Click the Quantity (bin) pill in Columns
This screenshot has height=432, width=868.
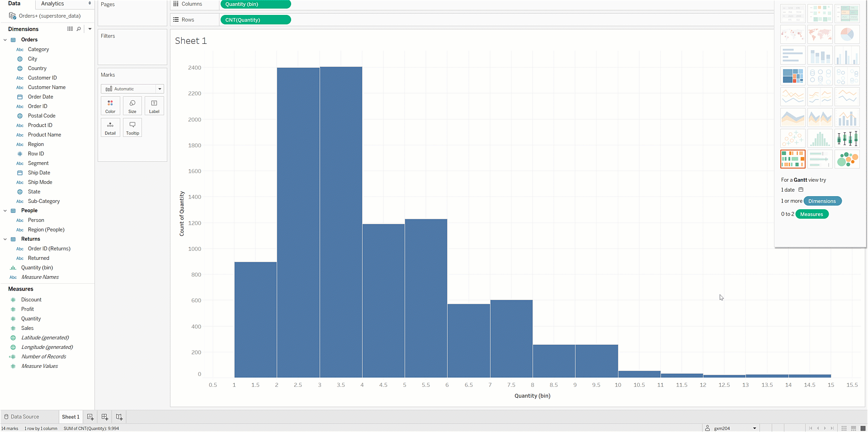click(x=255, y=4)
